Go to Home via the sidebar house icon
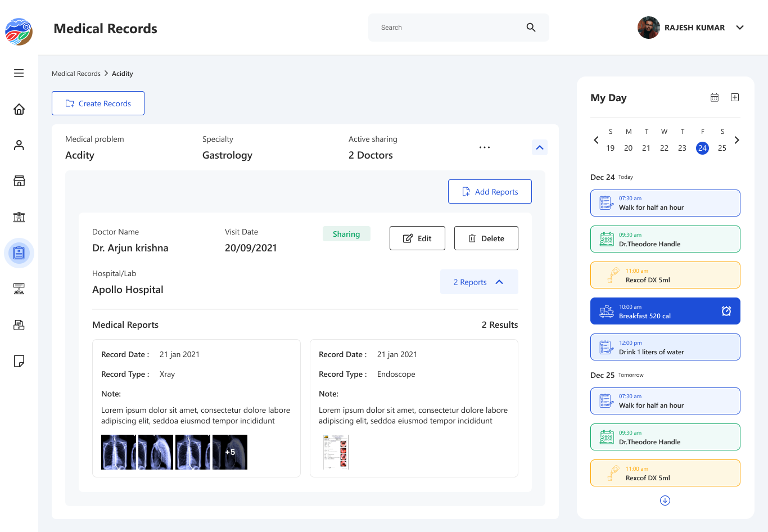The width and height of the screenshot is (768, 532). (x=19, y=109)
